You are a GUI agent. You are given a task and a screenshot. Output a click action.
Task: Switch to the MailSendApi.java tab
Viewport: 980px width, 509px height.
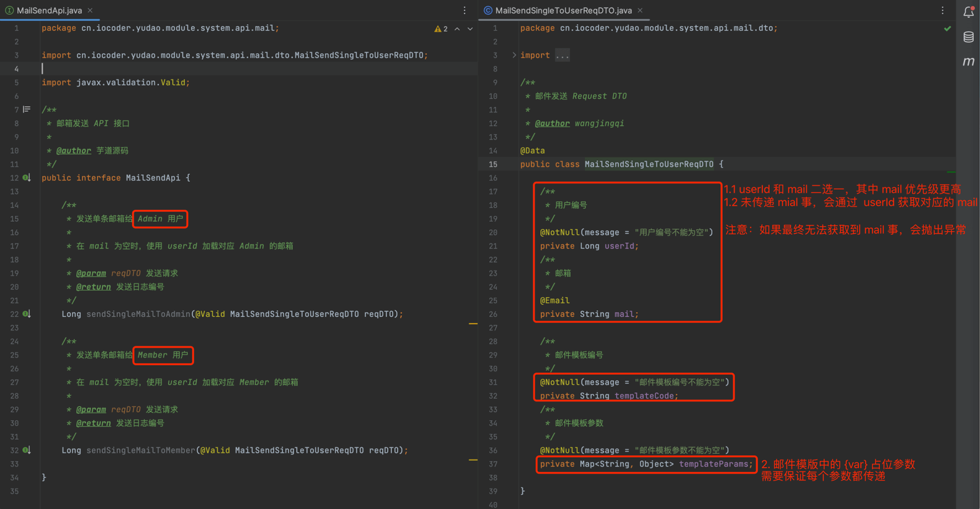49,11
